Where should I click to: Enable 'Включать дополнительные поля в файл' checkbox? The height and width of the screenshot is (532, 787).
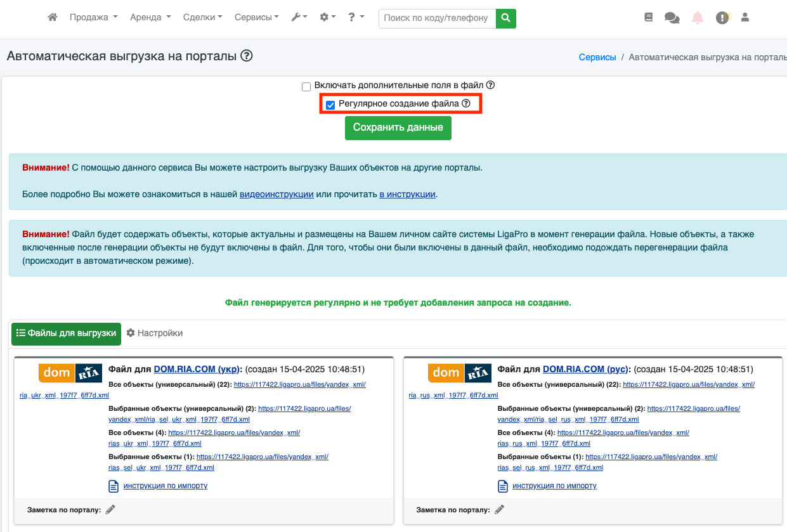(x=306, y=86)
